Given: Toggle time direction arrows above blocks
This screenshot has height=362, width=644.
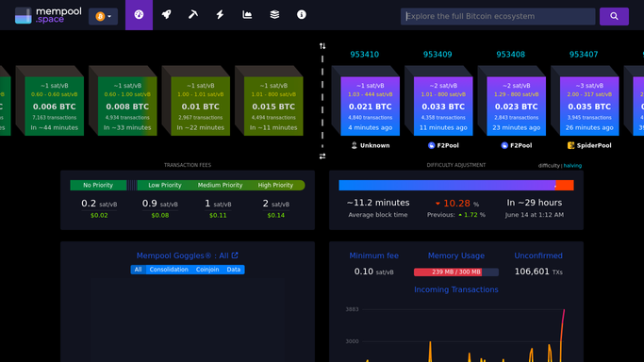Looking at the screenshot, I should coord(322,46).
